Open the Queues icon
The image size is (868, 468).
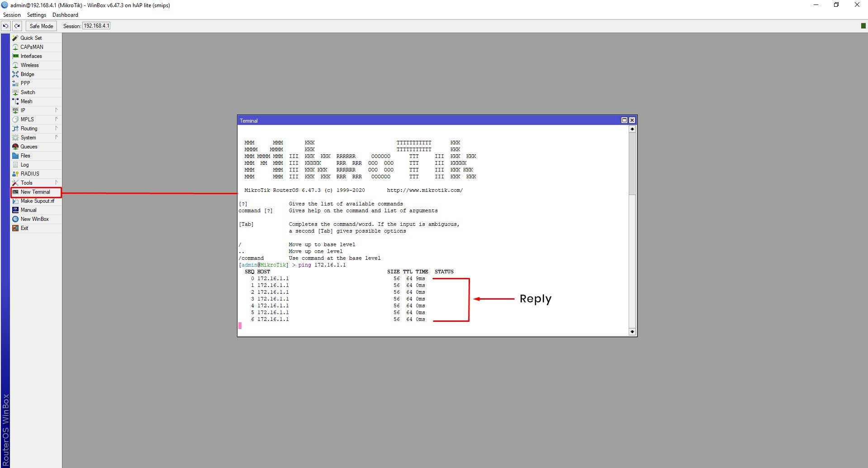click(x=15, y=147)
